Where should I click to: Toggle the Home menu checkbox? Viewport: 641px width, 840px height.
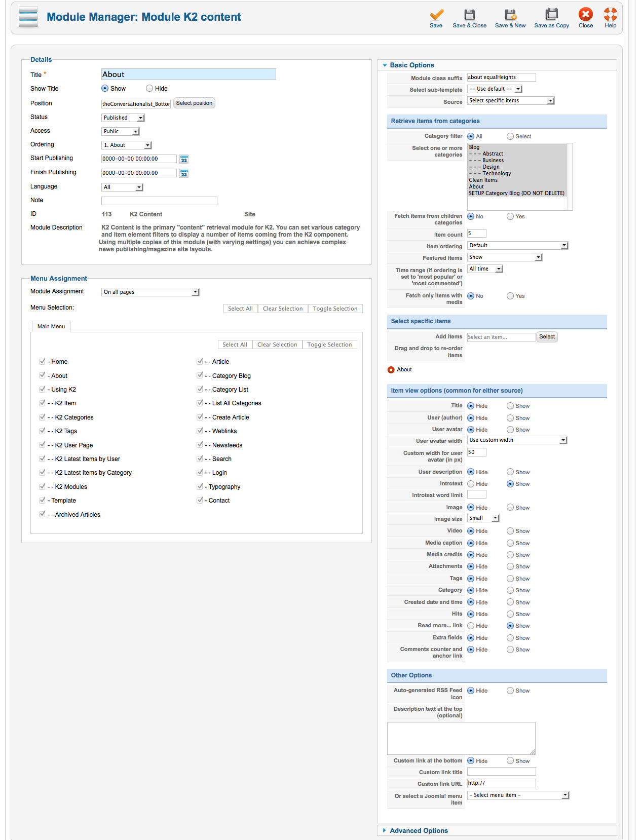[42, 361]
